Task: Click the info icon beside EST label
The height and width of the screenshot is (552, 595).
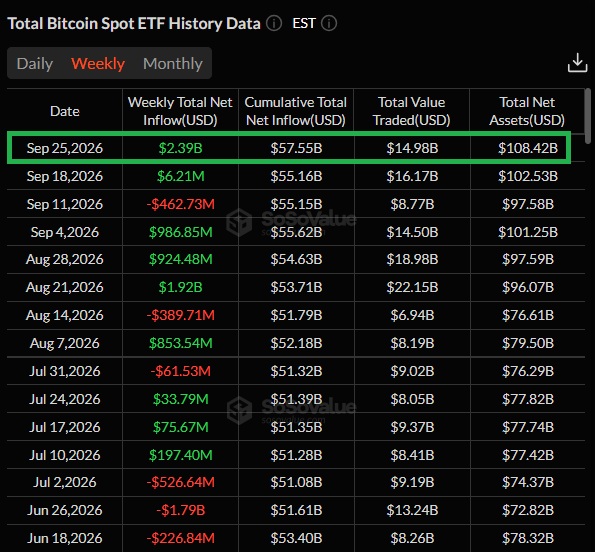Action: pyautogui.click(x=329, y=24)
